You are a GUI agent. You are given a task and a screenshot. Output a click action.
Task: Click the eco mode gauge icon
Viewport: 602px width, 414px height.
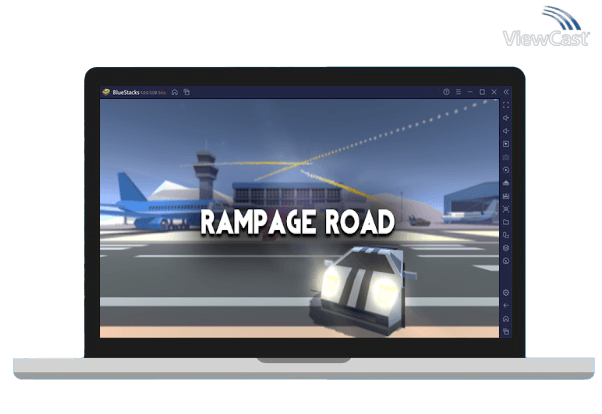pyautogui.click(x=506, y=261)
